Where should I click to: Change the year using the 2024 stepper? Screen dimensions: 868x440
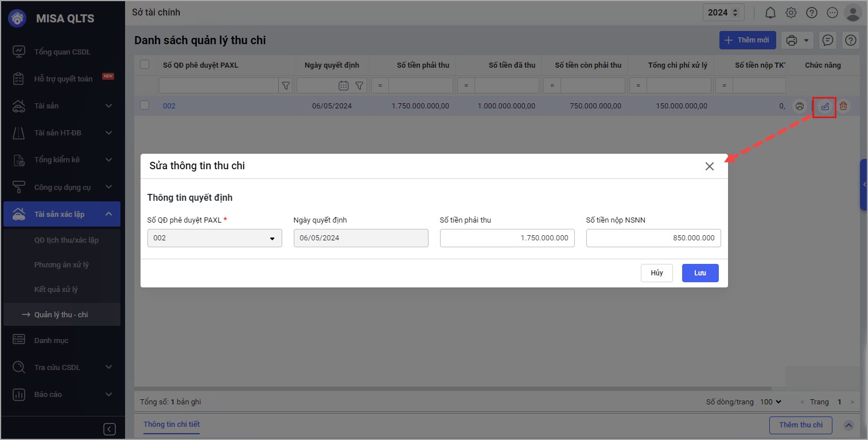coord(735,13)
